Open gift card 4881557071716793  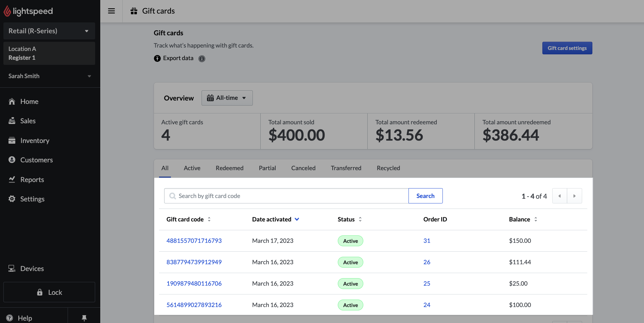[x=194, y=241]
